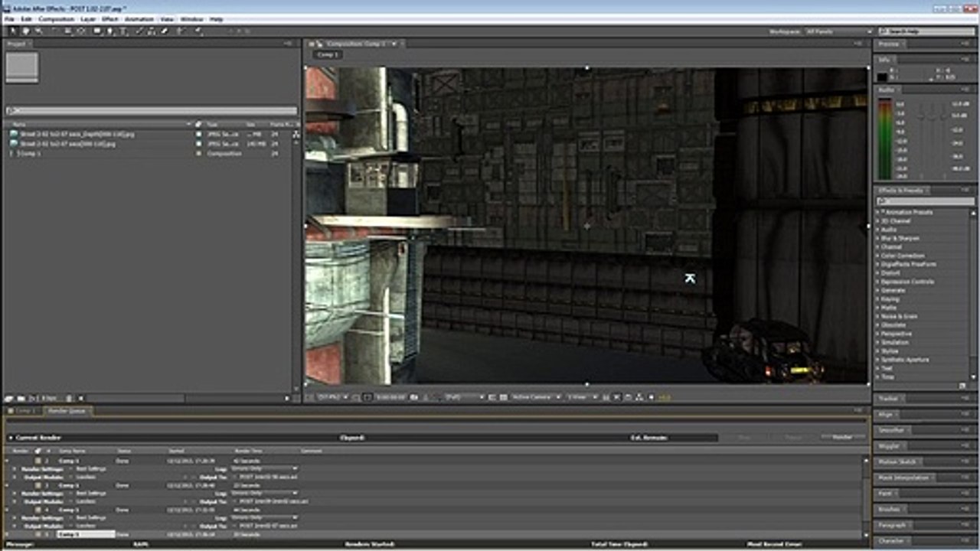Click the Comp 1 button above the viewer

coord(326,55)
